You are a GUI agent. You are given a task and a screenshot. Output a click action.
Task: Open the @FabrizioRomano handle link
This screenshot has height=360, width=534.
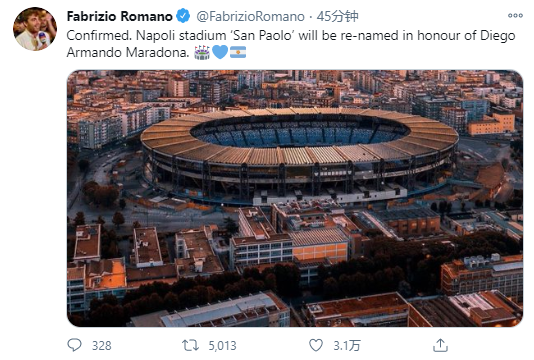pyautogui.click(x=250, y=16)
